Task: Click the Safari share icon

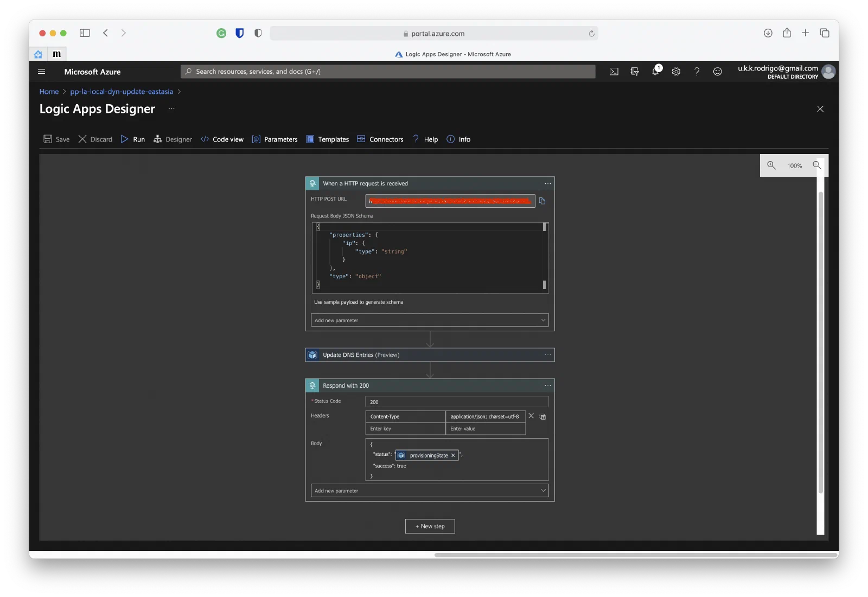Action: 787,33
